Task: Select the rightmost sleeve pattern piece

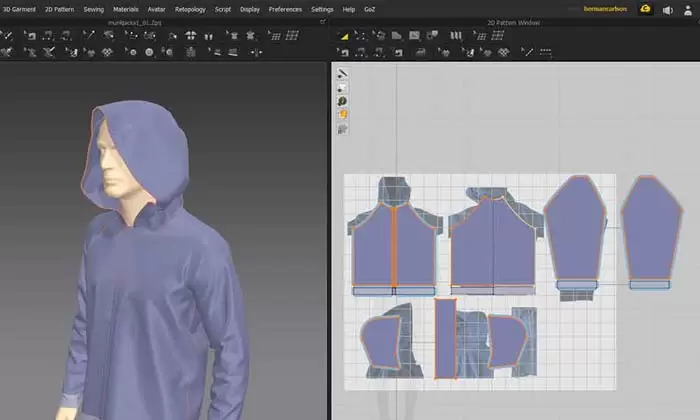Action: [650, 230]
